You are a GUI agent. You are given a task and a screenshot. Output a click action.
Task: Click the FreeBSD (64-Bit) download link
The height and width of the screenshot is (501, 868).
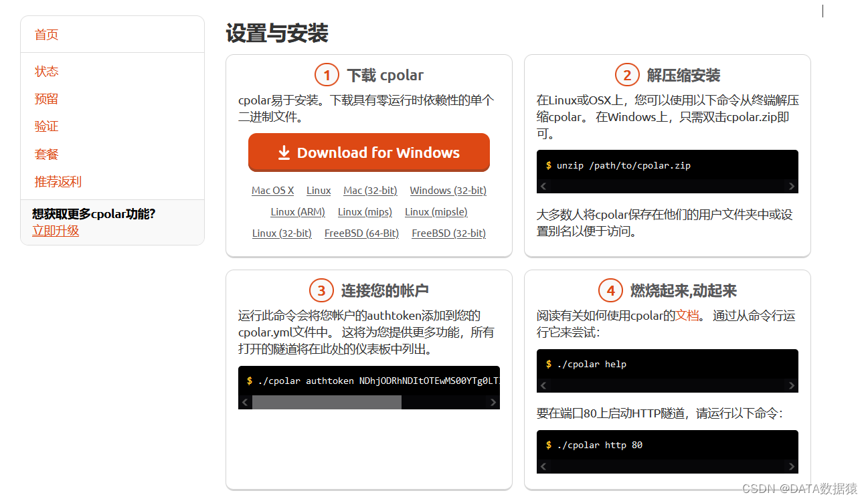click(x=361, y=233)
